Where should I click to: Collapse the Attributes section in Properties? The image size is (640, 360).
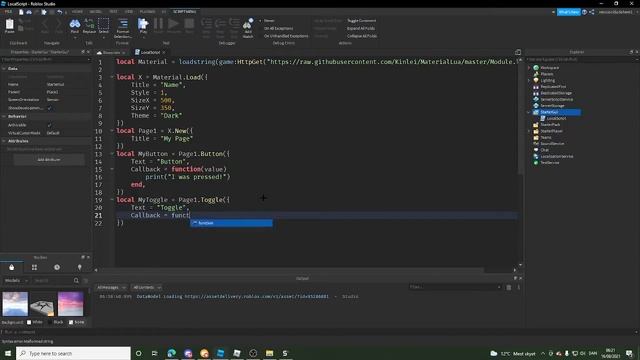tap(4, 141)
